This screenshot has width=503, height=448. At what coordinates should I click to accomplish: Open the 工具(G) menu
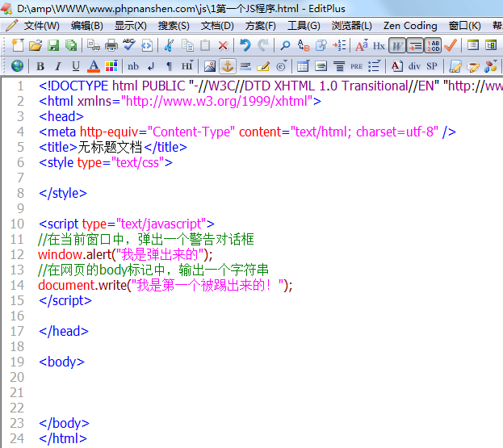click(x=304, y=26)
